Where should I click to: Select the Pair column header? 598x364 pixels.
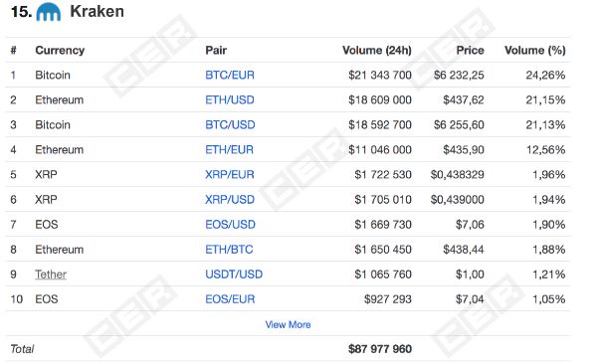tap(216, 51)
